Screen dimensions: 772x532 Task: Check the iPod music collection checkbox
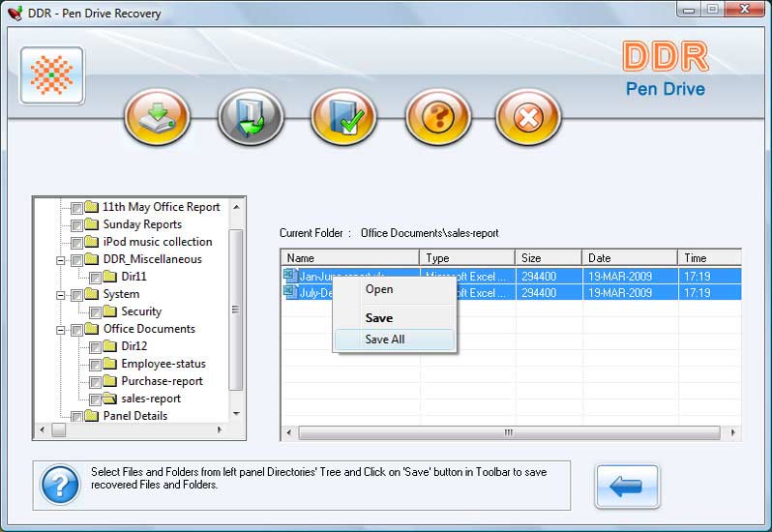point(76,243)
